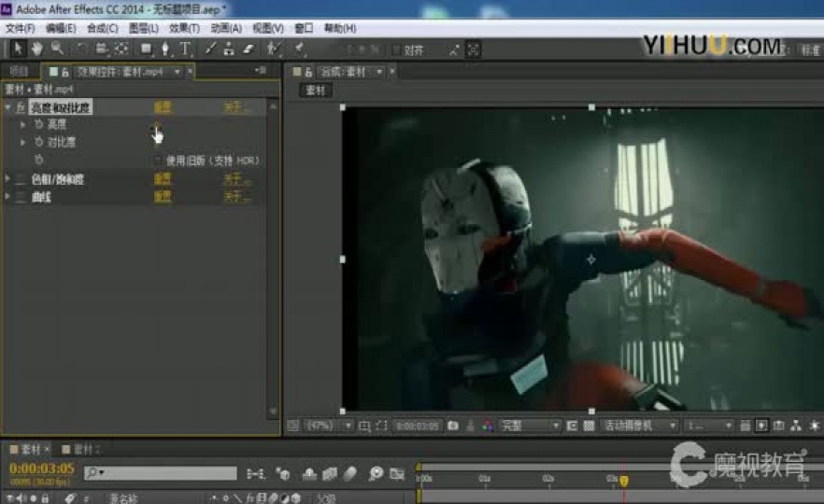
Task: Click the 素材 breadcrumb button in the viewer
Action: pos(316,91)
